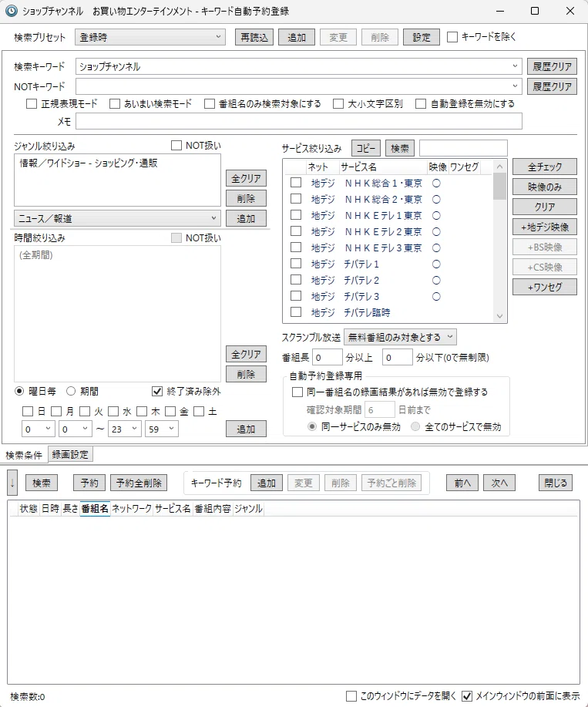Switch to the 録画設定 tab
This screenshot has height=707, width=588.
[x=70, y=454]
